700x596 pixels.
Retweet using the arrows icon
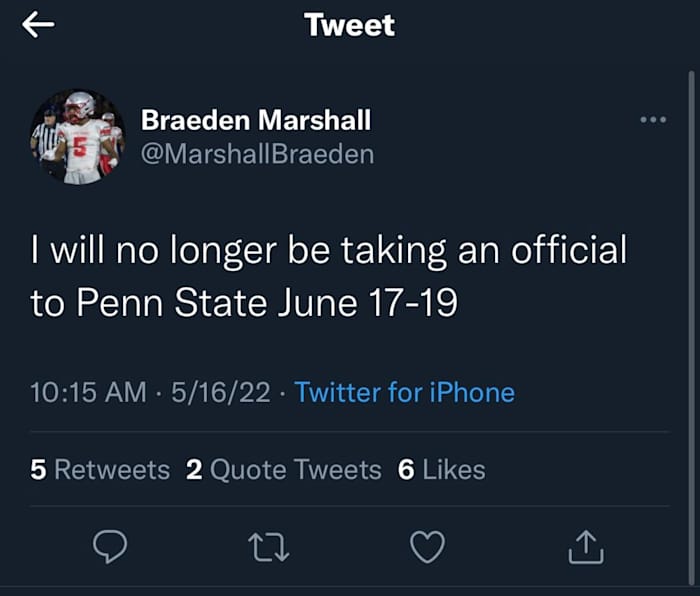click(270, 545)
